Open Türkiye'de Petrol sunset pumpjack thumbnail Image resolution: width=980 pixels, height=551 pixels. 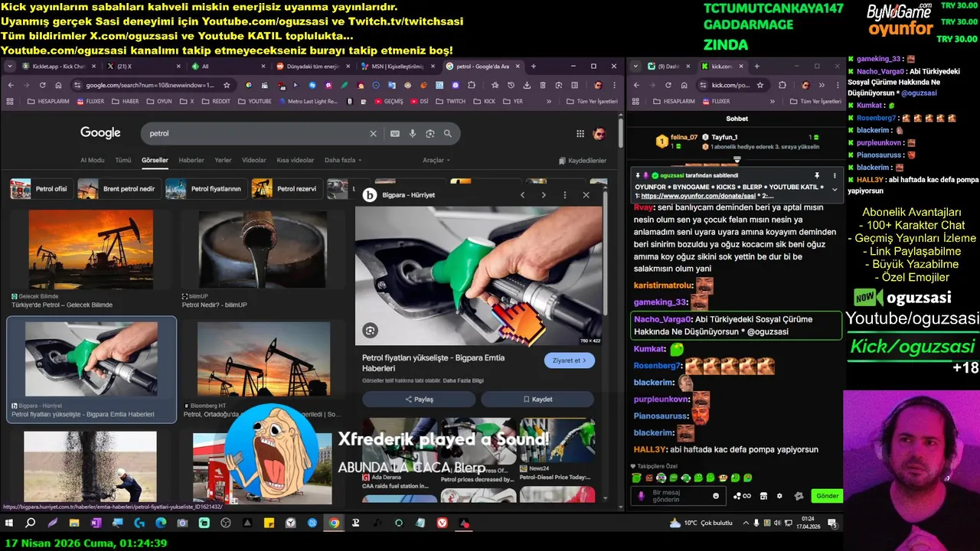coord(91,249)
